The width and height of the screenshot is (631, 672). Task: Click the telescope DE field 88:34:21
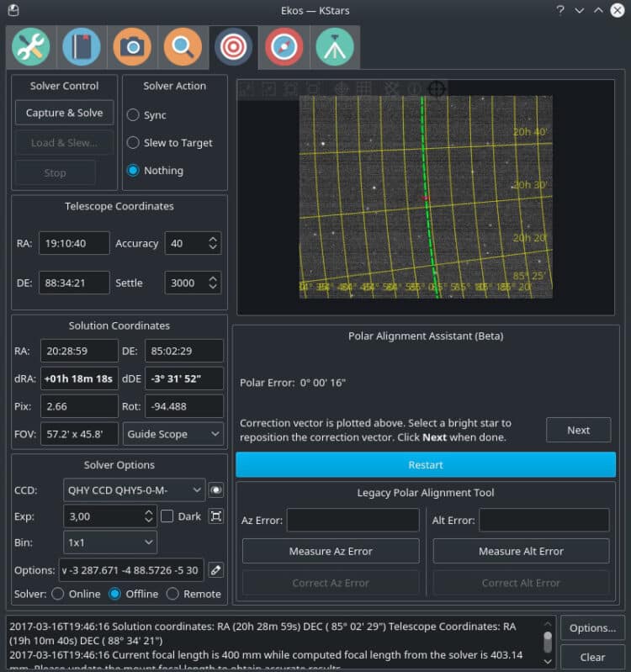click(74, 283)
